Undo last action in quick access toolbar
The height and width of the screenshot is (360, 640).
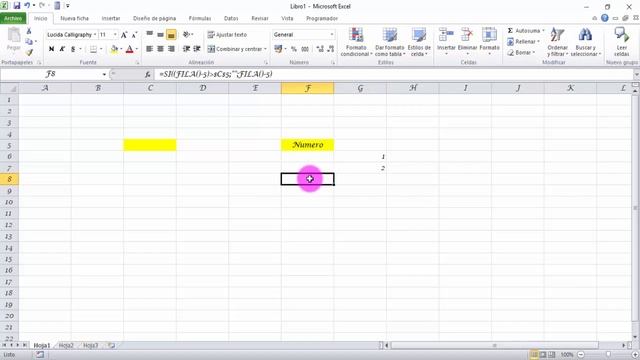coord(27,6)
